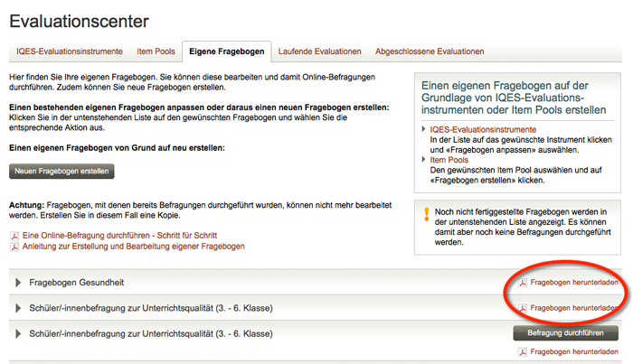Go to the Abgeschlossene Evaluationen tab

(x=430, y=51)
